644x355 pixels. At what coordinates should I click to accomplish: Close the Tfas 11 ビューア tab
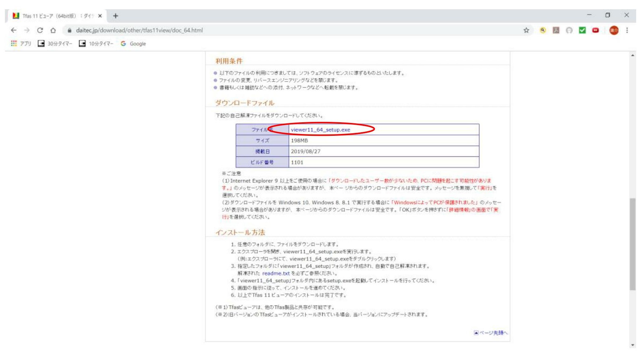[x=100, y=16]
